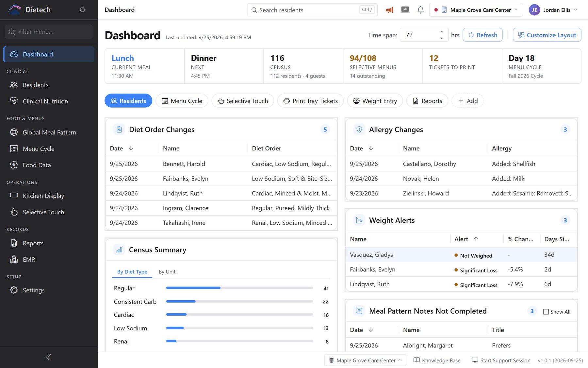Click the Clinical Nutrition heart icon

14,101
